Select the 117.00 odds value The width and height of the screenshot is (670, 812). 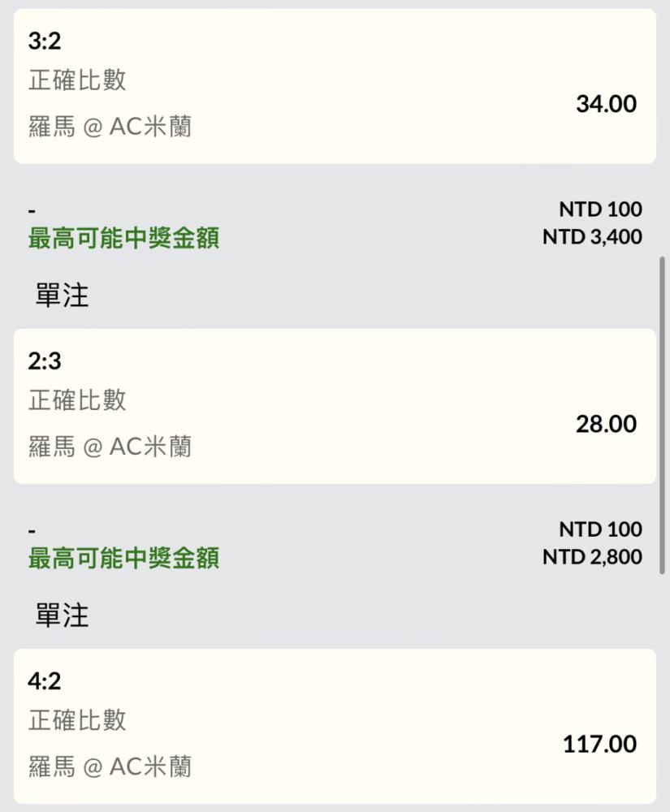pyautogui.click(x=599, y=744)
